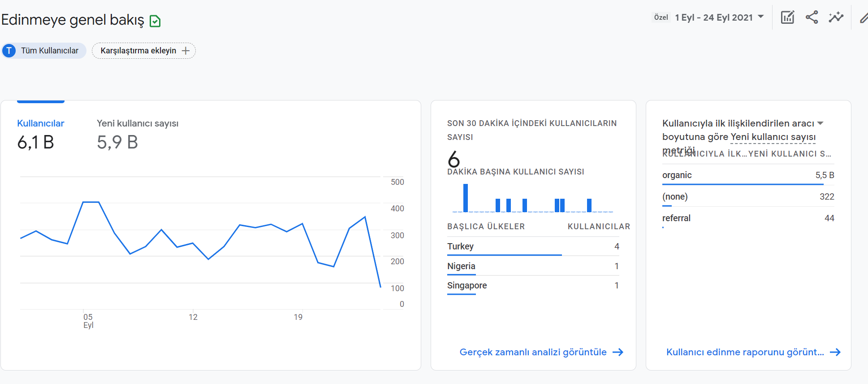Click the KULLANICILAR column header
The height and width of the screenshot is (384, 868).
click(599, 227)
